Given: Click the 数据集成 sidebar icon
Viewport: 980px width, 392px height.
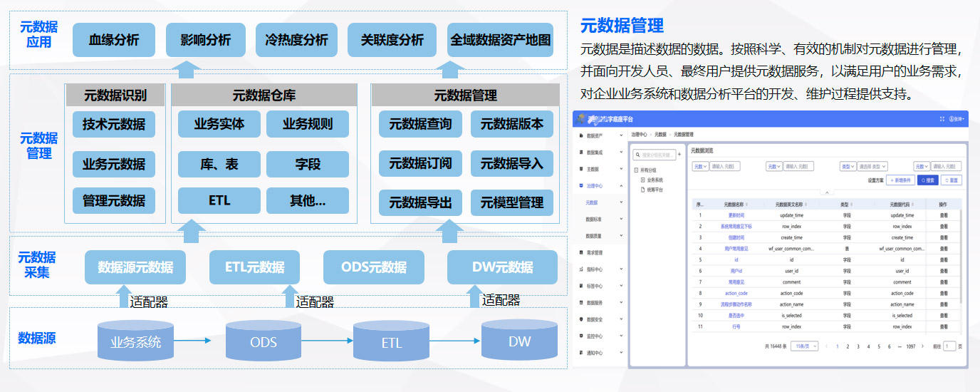Looking at the screenshot, I should coord(581,152).
